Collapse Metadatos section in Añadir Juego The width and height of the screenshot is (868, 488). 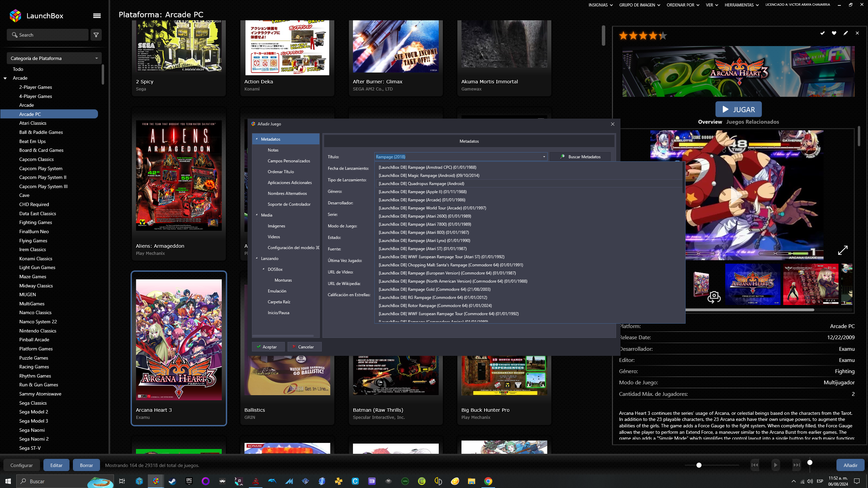(257, 139)
